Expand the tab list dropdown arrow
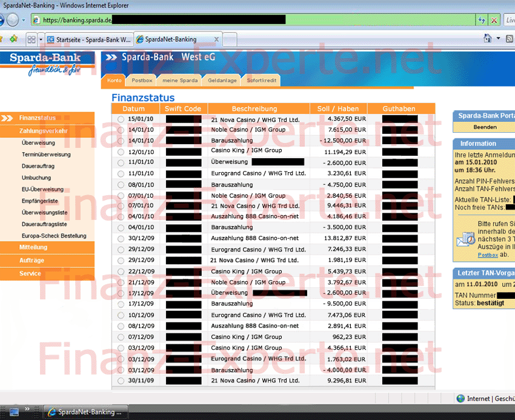Viewport: 515px width, 420px height. tap(41, 39)
